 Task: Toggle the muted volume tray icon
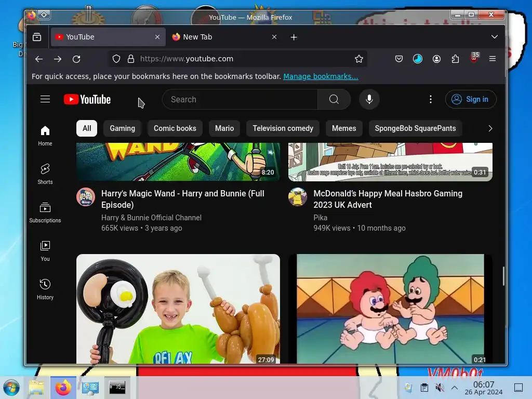pos(440,388)
